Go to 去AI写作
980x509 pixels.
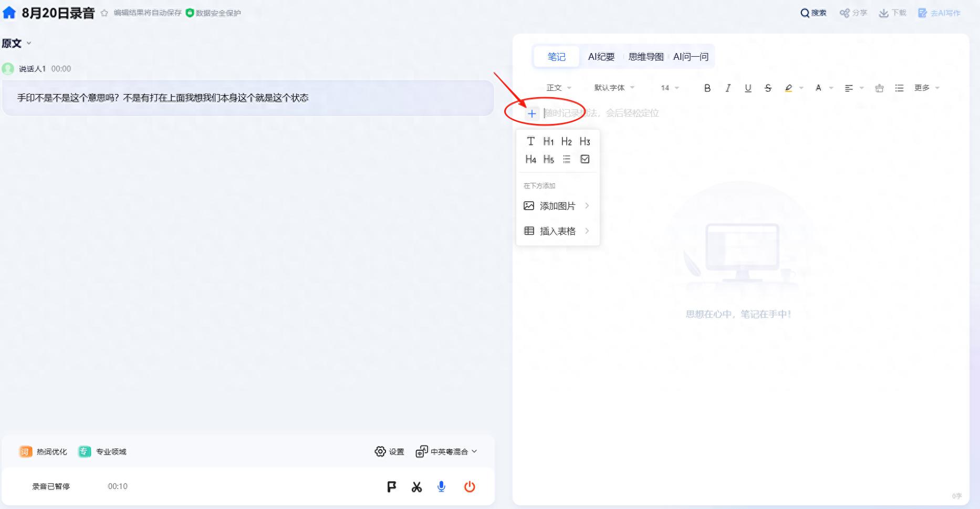coord(939,13)
